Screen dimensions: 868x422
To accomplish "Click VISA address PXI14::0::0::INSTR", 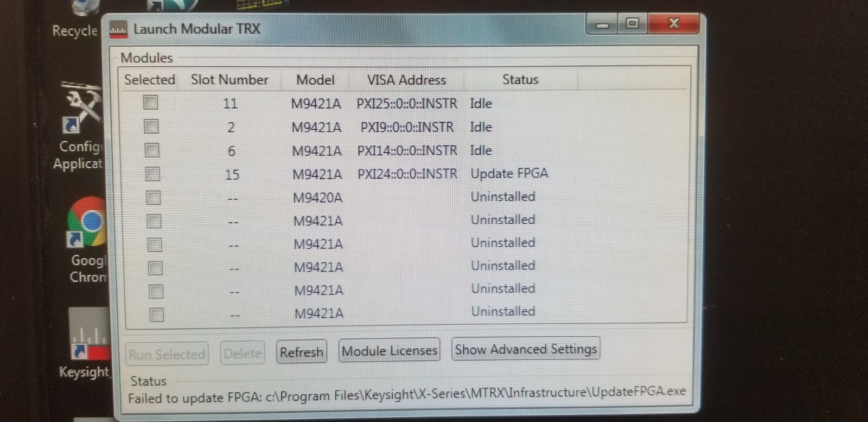I will 407,150.
